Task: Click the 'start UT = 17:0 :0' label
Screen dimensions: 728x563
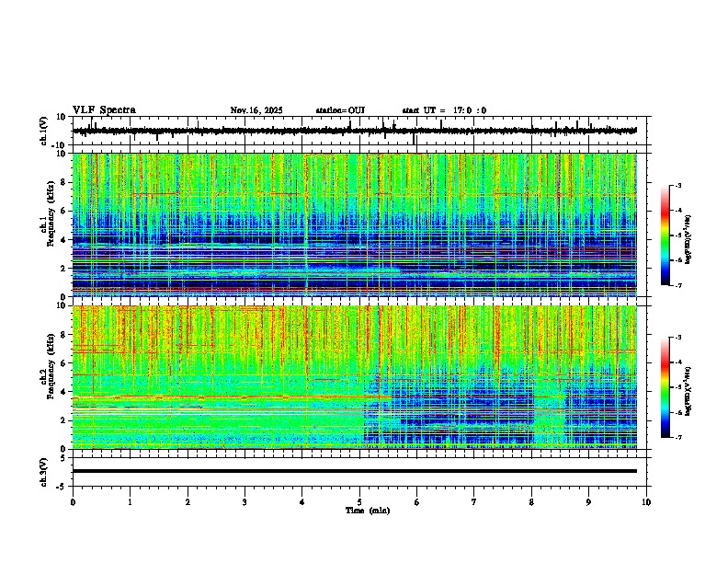Action: (444, 110)
